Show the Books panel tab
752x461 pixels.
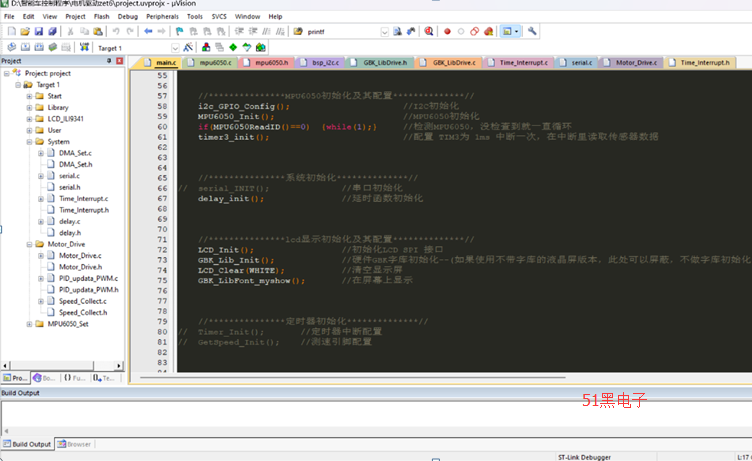point(44,378)
